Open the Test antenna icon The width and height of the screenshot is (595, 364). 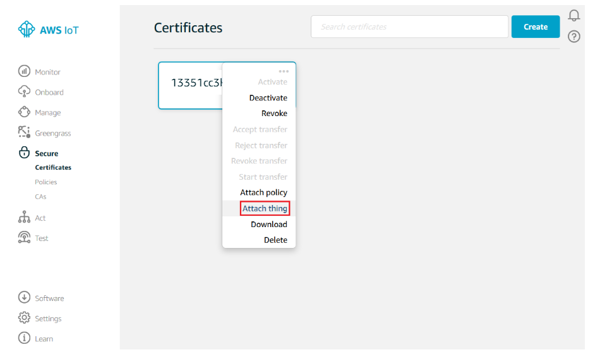coord(24,238)
